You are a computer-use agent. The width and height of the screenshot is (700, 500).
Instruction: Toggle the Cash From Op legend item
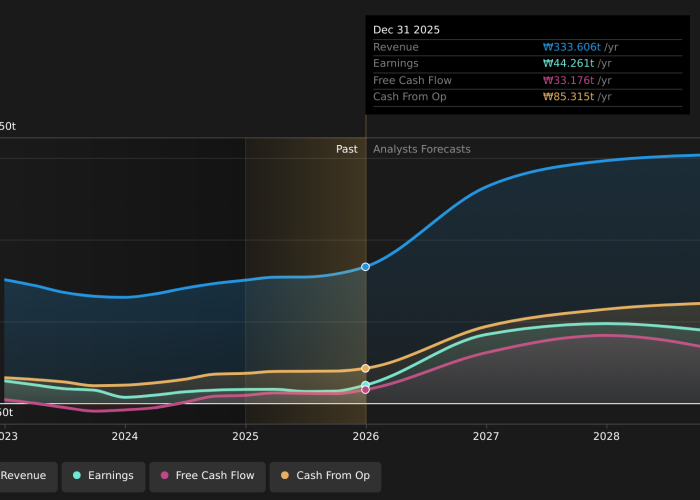click(x=324, y=476)
